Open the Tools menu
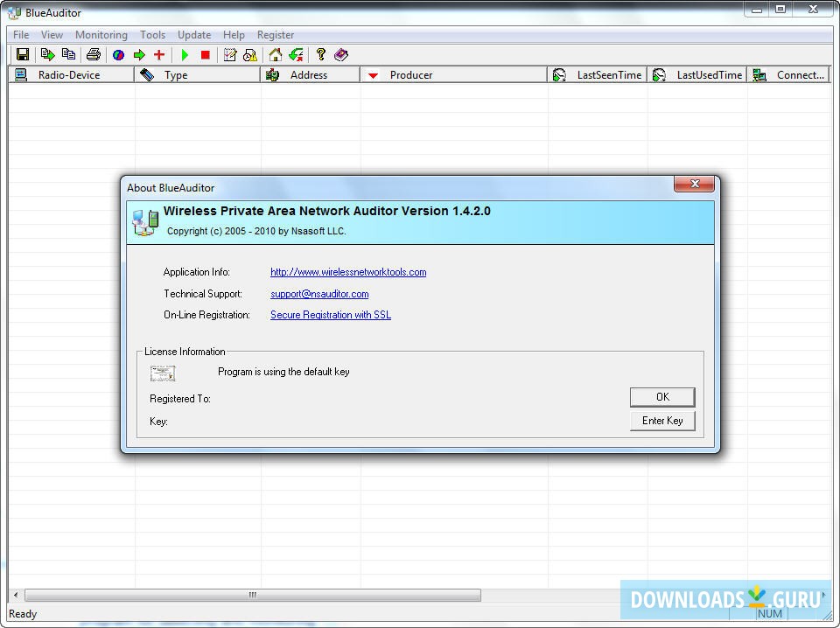 click(x=152, y=35)
